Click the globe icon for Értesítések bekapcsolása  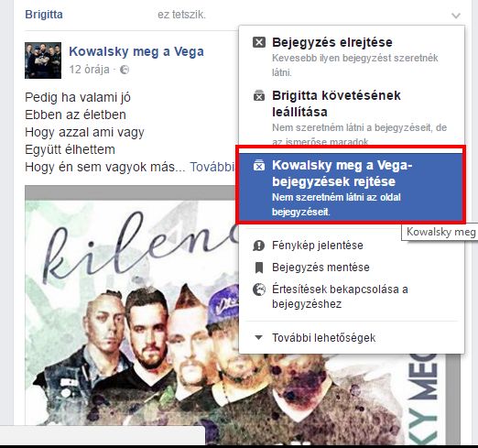tap(259, 290)
